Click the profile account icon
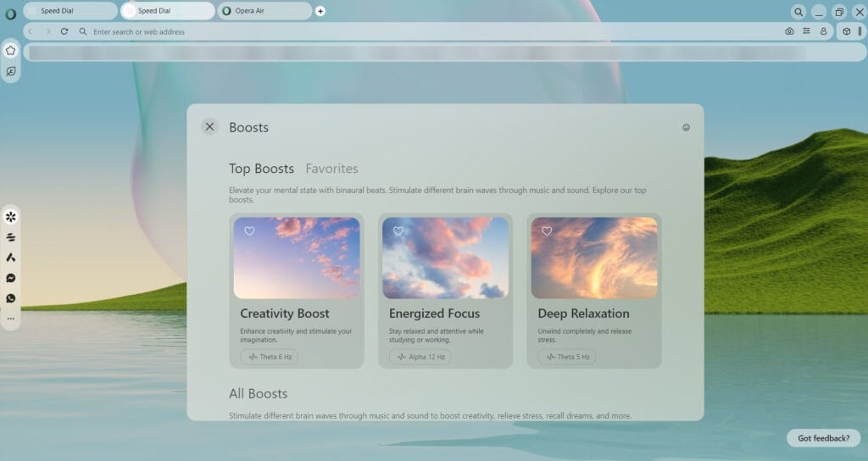868x461 pixels. [x=823, y=31]
